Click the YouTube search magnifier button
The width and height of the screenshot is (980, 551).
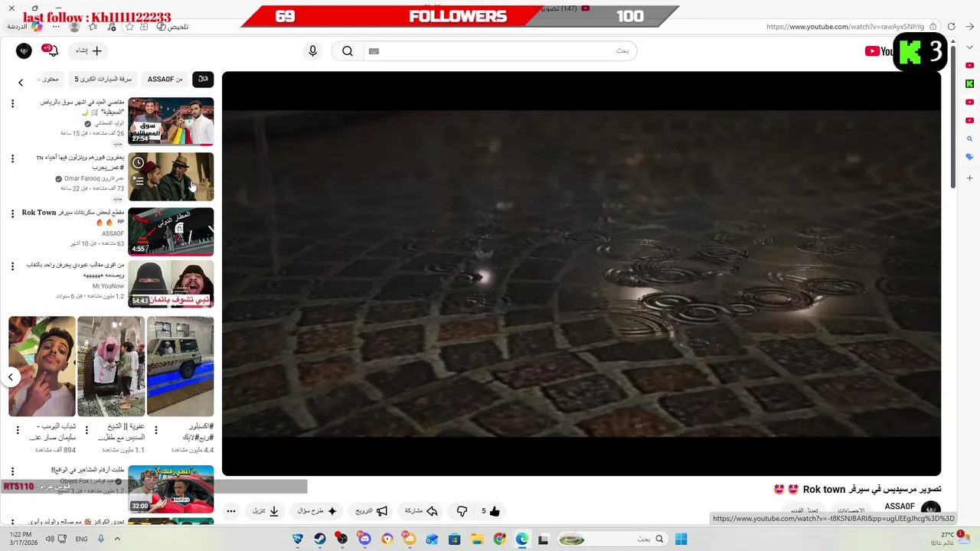click(348, 51)
